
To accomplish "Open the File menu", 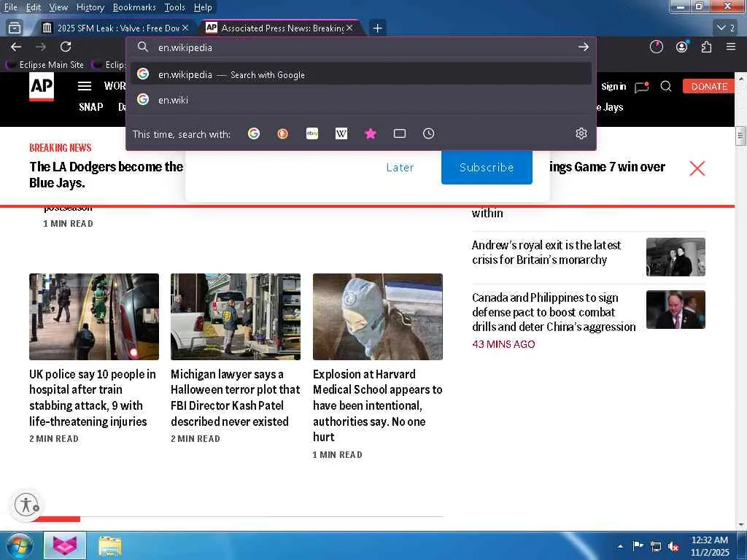I will (10, 7).
